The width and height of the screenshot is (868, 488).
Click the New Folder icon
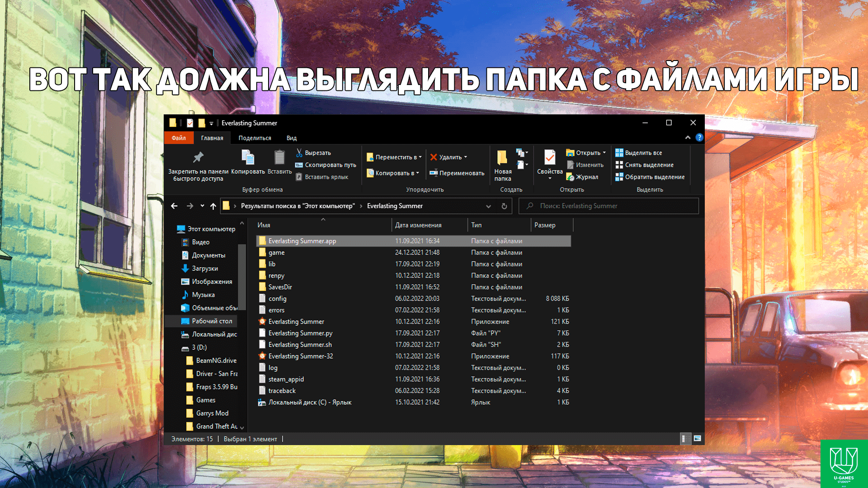click(502, 158)
